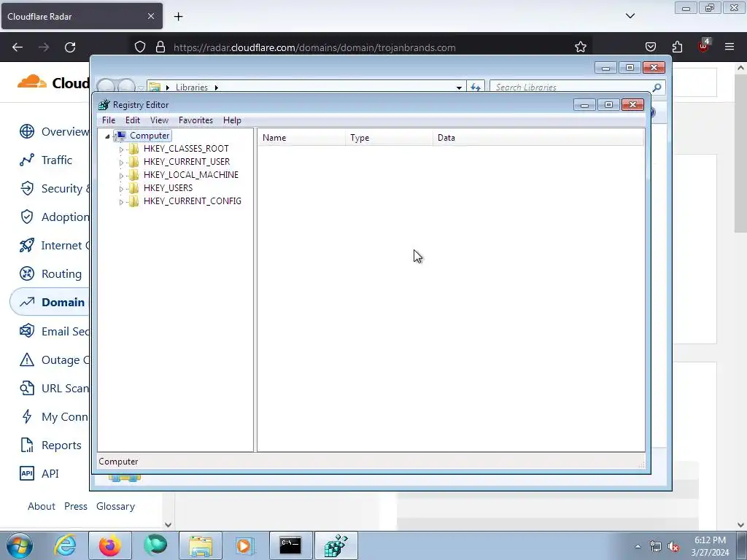Expand the arrow after Libraries breadcrumb
This screenshot has height=560, width=747.
click(x=216, y=87)
